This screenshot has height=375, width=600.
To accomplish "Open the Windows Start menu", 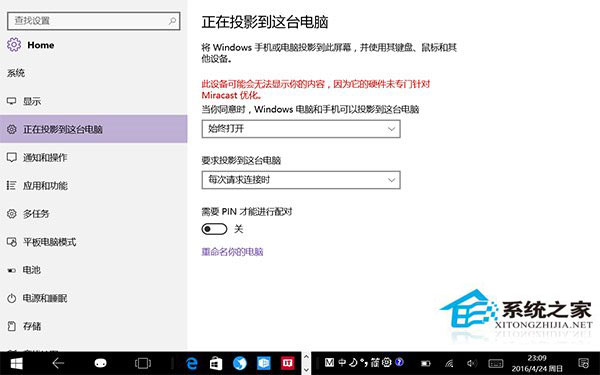I will (x=16, y=363).
